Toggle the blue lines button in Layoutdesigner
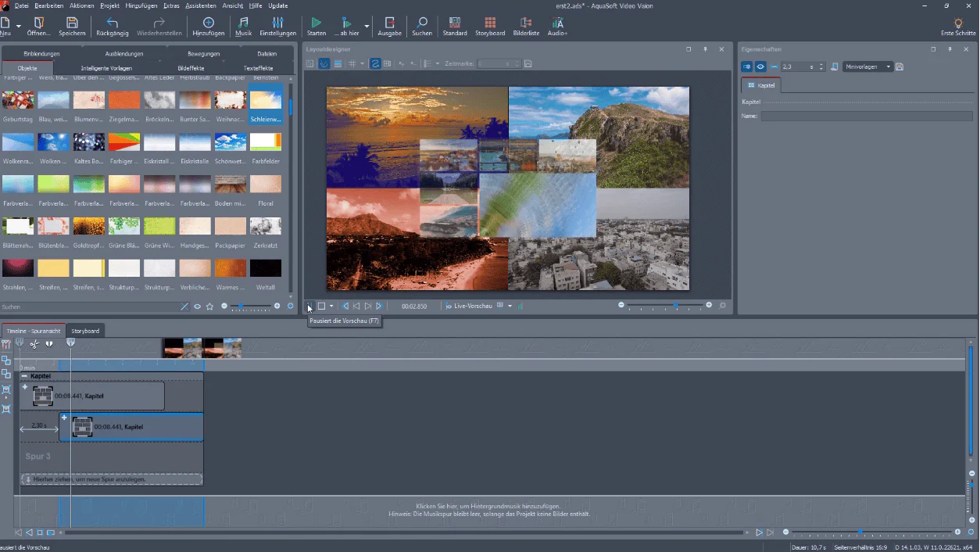Screen dimensions: 980x552 click(338, 63)
